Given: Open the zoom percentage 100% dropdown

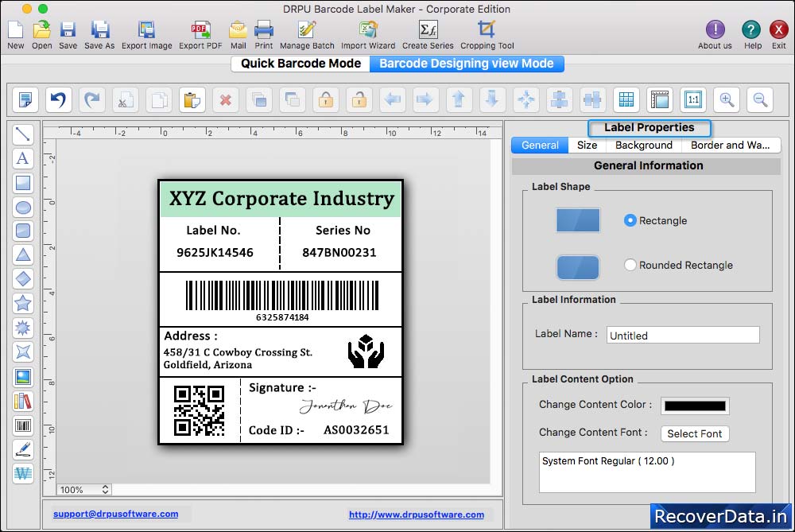Looking at the screenshot, I should (x=83, y=489).
